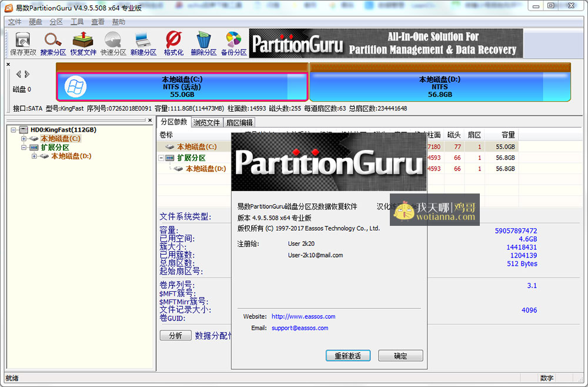Click the 4.6GB value
This screenshot has height=387, width=588.
527,239
